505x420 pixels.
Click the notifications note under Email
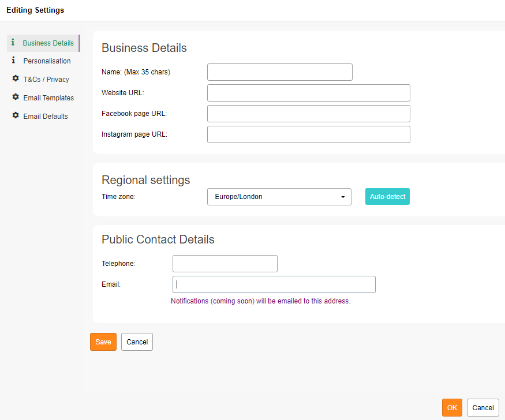click(x=260, y=301)
